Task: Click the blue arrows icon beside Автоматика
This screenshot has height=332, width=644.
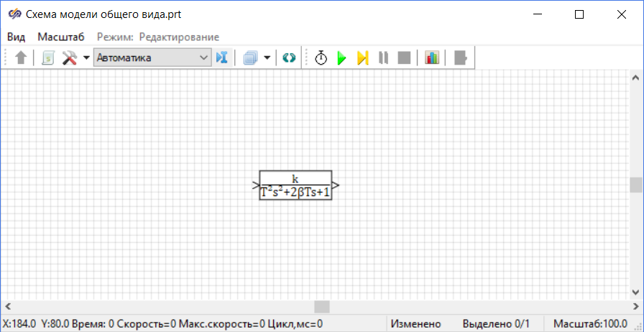Action: point(222,58)
